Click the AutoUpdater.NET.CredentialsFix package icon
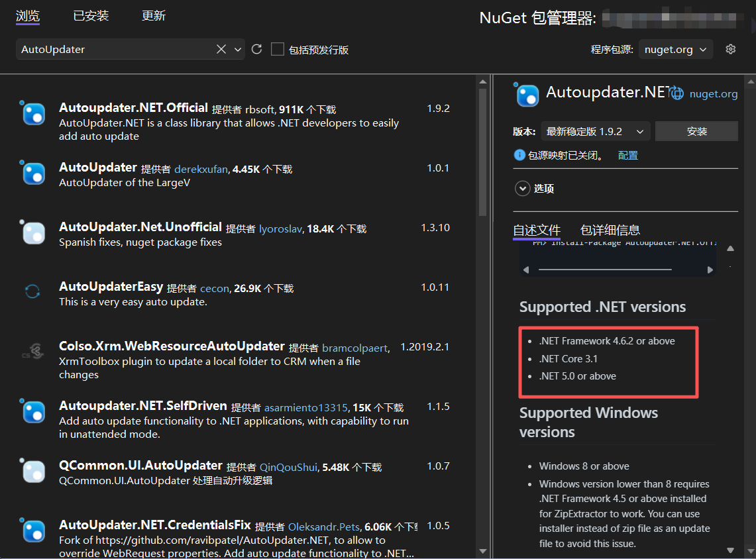 33,531
